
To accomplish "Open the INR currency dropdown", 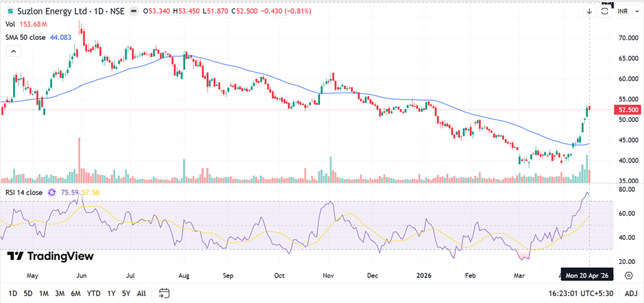I will point(628,12).
